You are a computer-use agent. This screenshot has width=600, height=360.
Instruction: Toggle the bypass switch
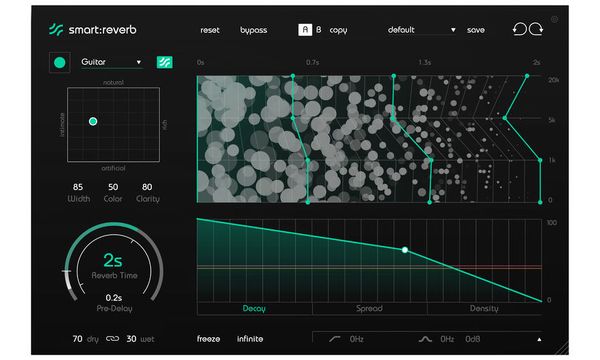253,30
